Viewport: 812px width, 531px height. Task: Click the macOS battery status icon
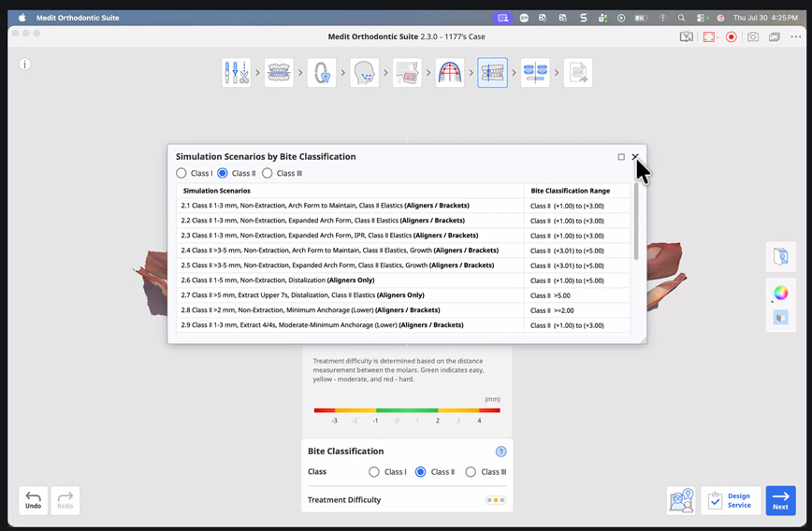(x=641, y=18)
